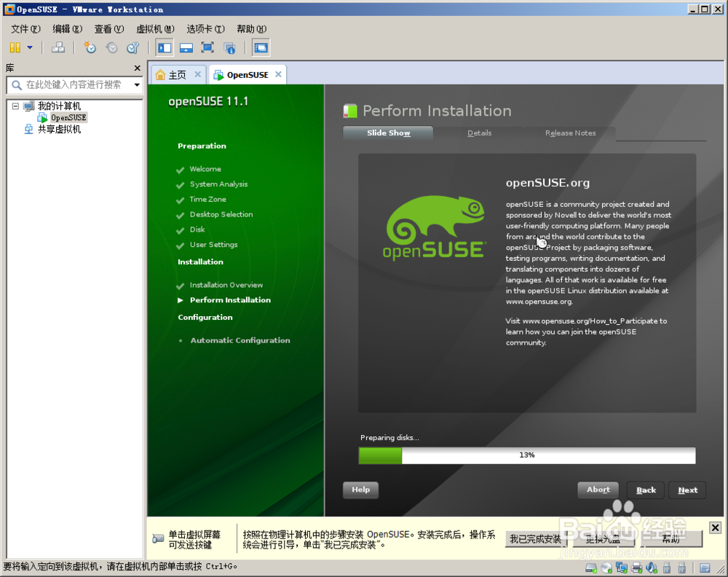Image resolution: width=728 pixels, height=577 pixels.
Task: Click keyboard hint icon in notification bar
Action: [x=158, y=539]
